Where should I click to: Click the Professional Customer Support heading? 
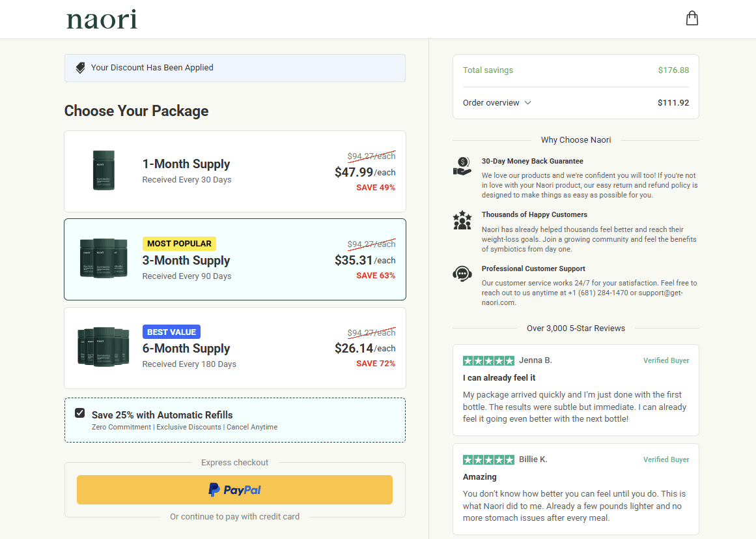pos(533,269)
